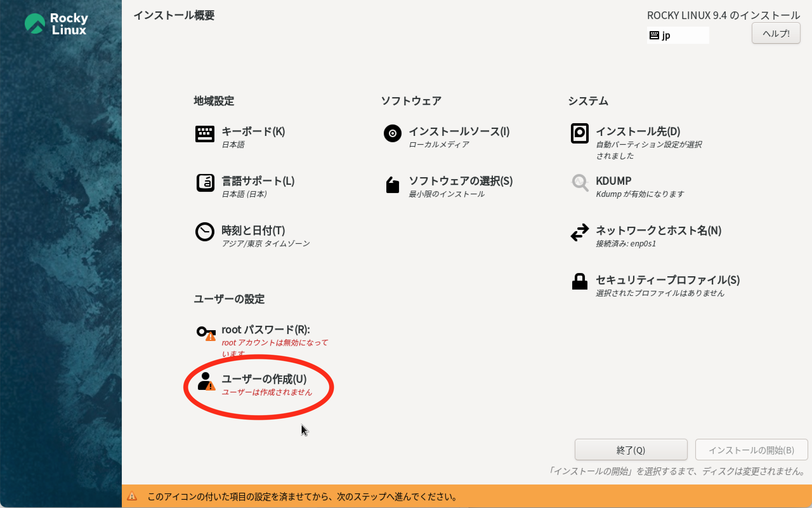Click the ユーザーの設定 section heading
Viewport: 812px width, 508px height.
coord(229,299)
